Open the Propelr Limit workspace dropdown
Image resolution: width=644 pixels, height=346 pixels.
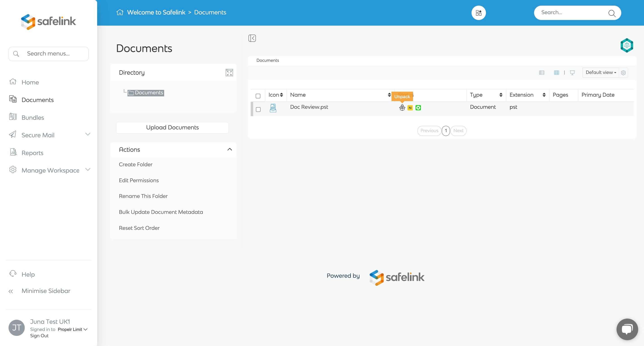tap(72, 330)
